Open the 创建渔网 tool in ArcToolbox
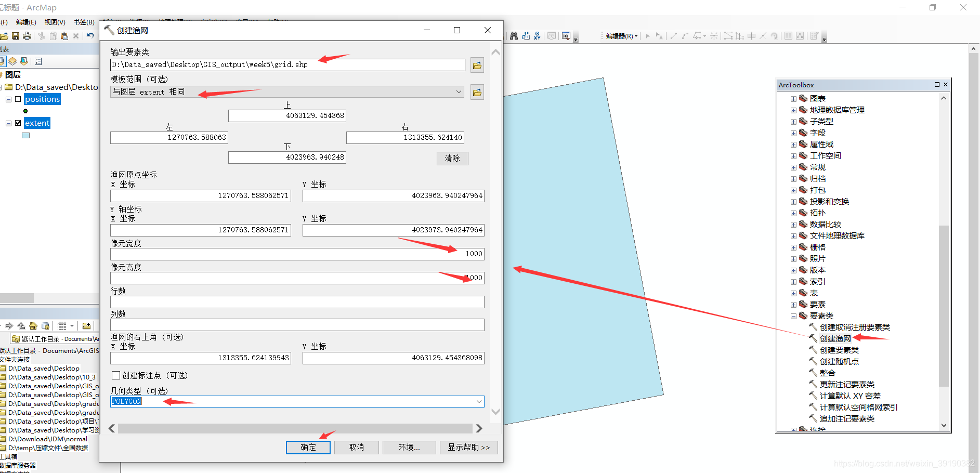This screenshot has height=473, width=980. tap(835, 339)
